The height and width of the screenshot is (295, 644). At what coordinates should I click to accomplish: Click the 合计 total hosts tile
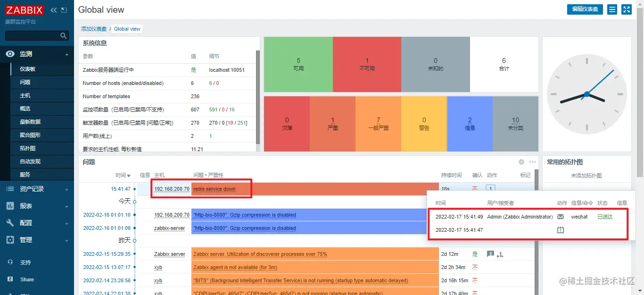coord(504,65)
